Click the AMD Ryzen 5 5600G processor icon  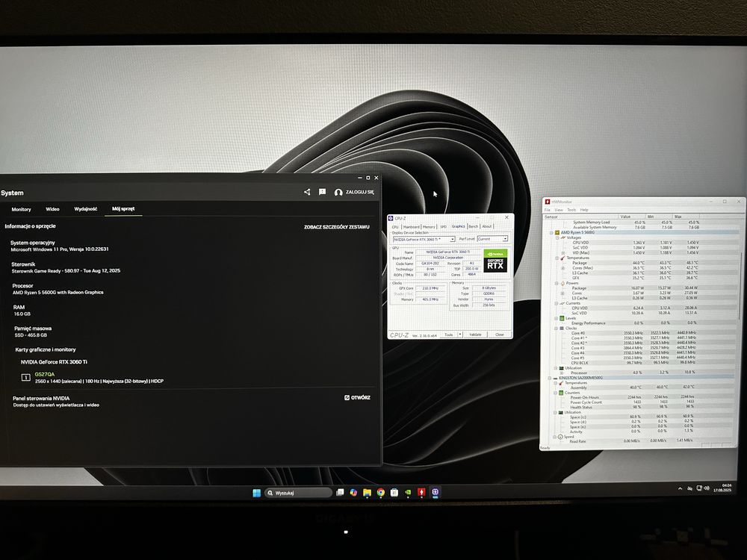coord(557,232)
